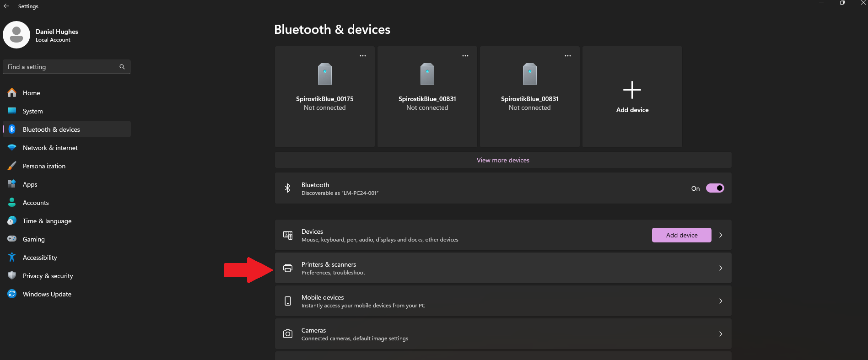Image resolution: width=868 pixels, height=360 pixels.
Task: Open three-dot menu on SpirostikBlue_00831 card beside Add device
Action: (x=568, y=56)
